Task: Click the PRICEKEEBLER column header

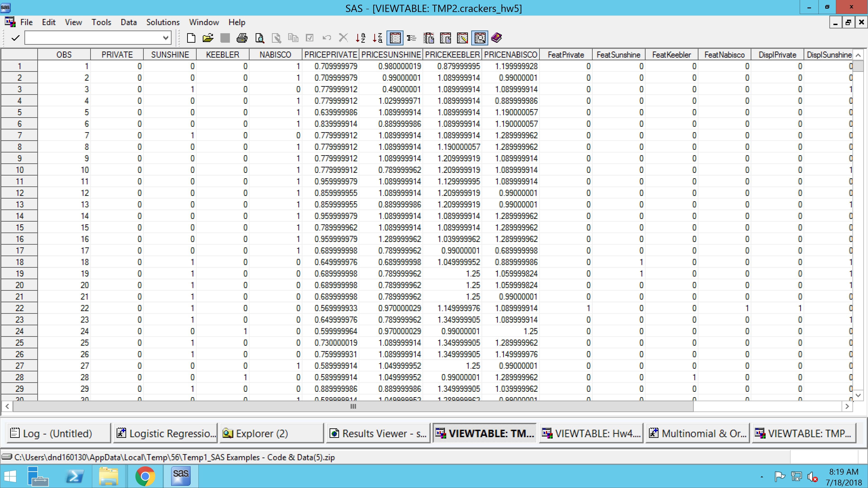Action: pos(452,55)
